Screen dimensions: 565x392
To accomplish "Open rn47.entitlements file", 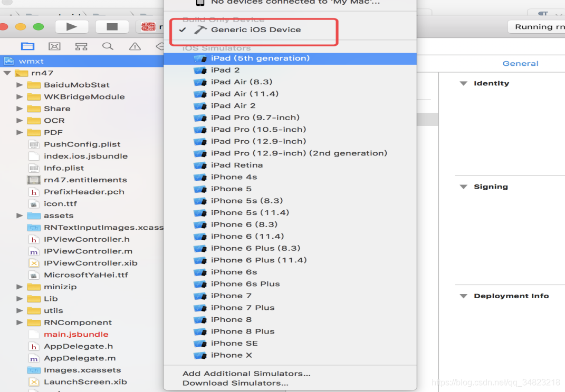I will pos(85,180).
